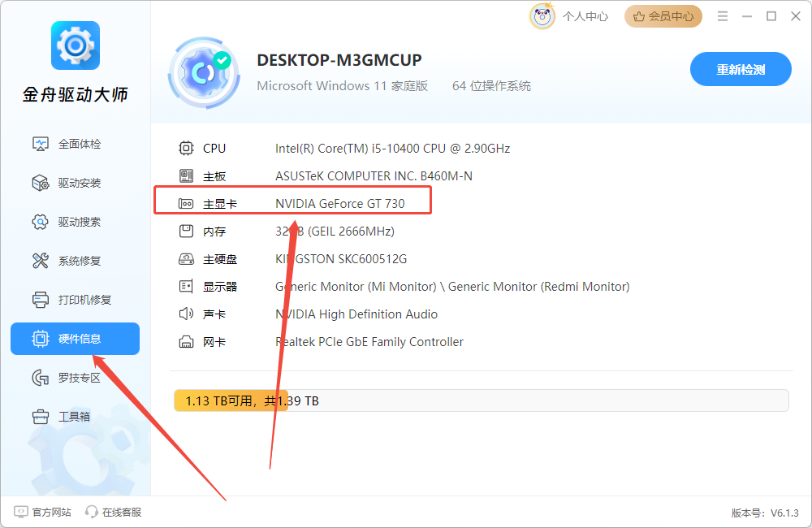Click the 打印机修复 printer icon

[41, 300]
